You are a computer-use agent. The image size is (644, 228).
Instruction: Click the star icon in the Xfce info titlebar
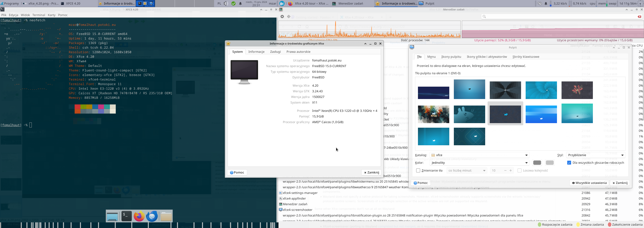pyautogui.click(x=228, y=43)
